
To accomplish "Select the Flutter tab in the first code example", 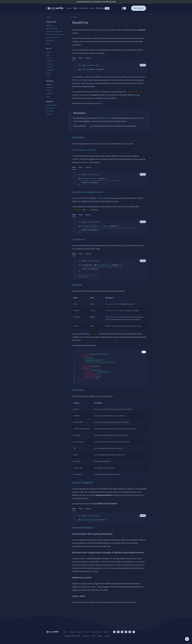I will pos(80,58).
